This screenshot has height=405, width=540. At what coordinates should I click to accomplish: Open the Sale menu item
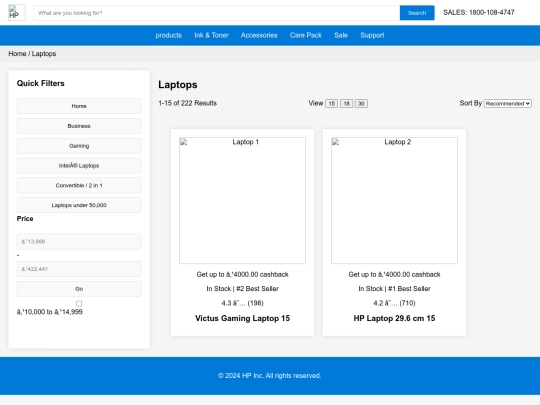click(341, 35)
